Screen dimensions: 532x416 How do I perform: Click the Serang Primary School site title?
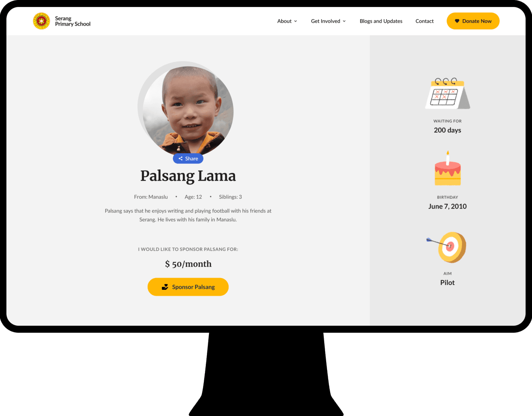coord(73,21)
